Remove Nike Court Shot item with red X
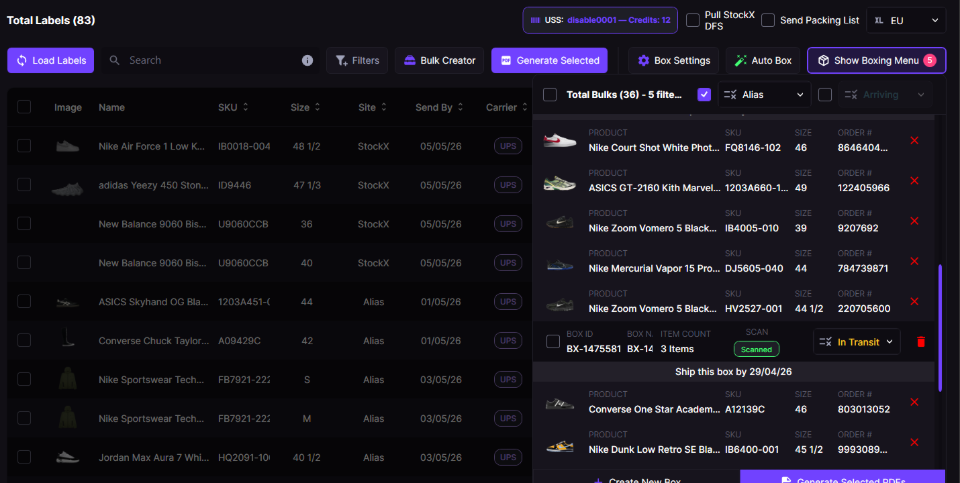The height and width of the screenshot is (483, 960). (x=915, y=141)
